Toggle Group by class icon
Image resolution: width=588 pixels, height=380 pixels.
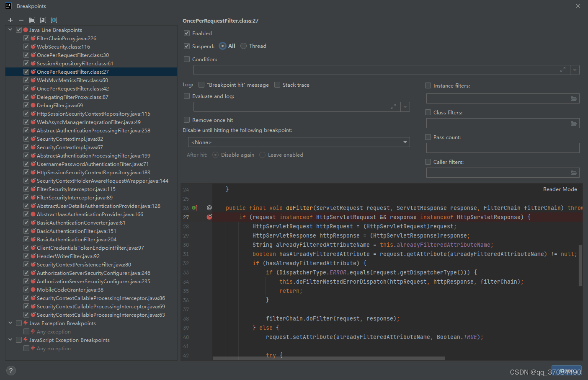click(54, 20)
